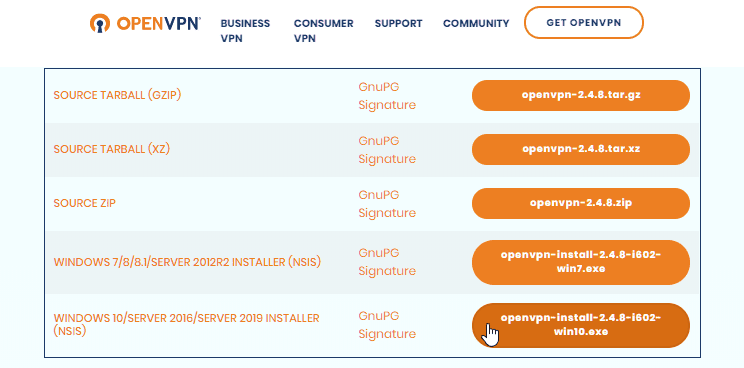The height and width of the screenshot is (368, 744).
Task: Open Windows 7/8/8.1/Server 2012R2 installer link
Action: click(x=187, y=262)
